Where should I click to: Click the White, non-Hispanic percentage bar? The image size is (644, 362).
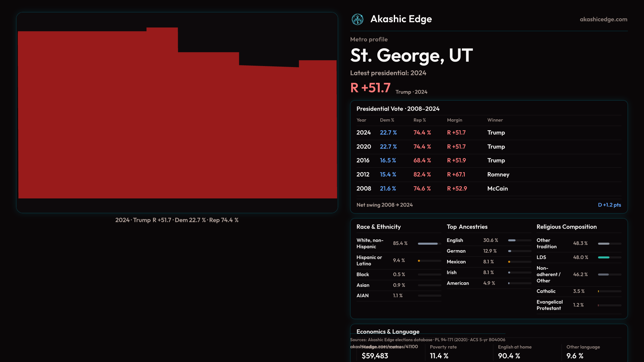(428, 244)
